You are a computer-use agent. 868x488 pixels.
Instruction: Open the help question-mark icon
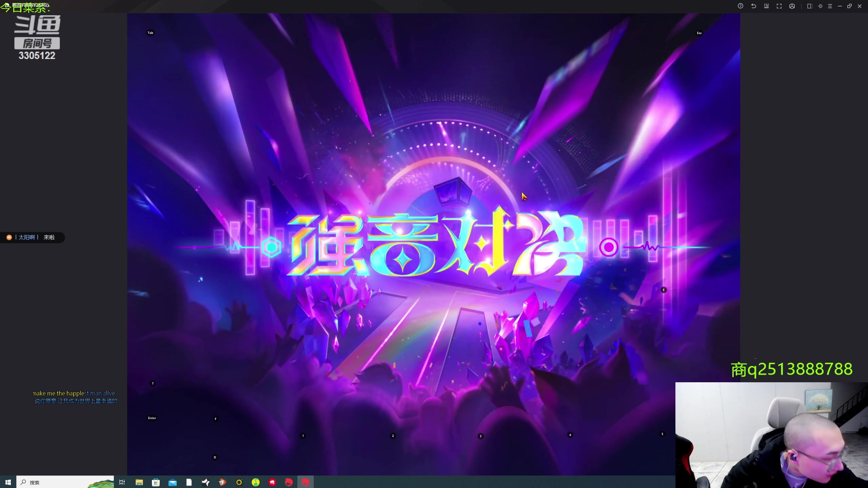(x=741, y=6)
